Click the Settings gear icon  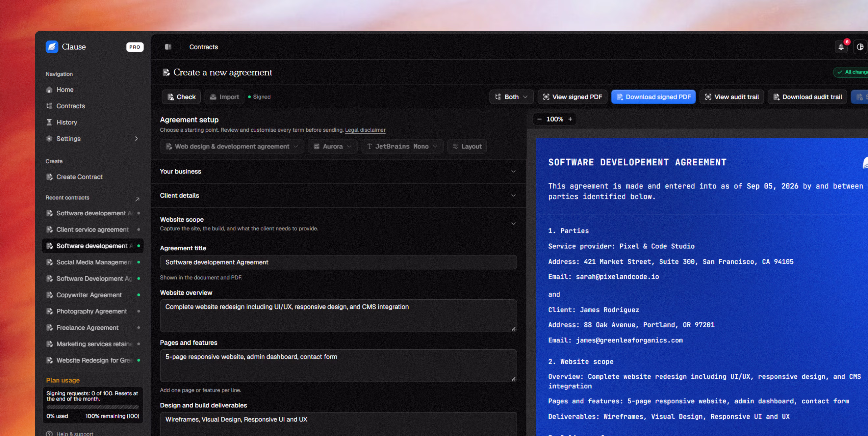click(x=49, y=139)
